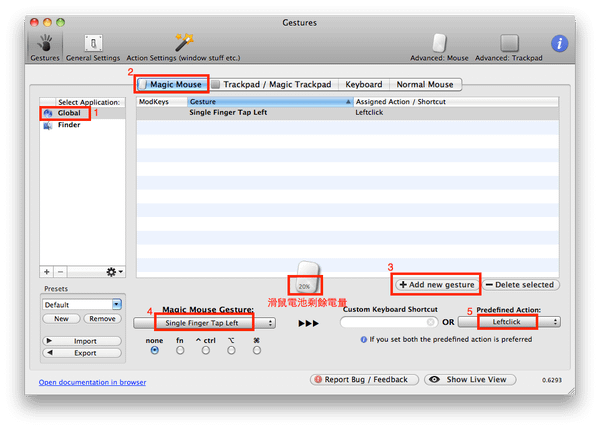Click Show Live View button

pos(470,380)
